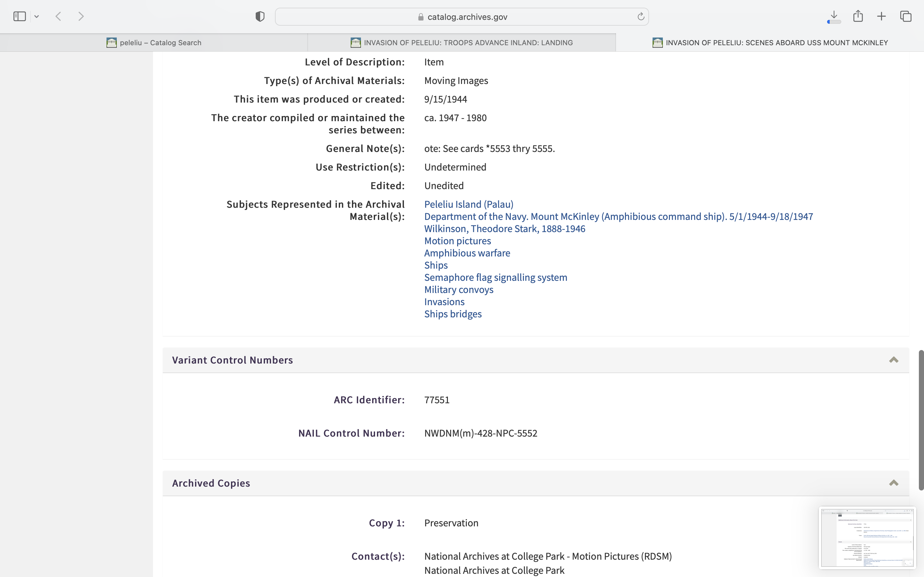
Task: Toggle the Safari sidebar button
Action: coord(20,16)
